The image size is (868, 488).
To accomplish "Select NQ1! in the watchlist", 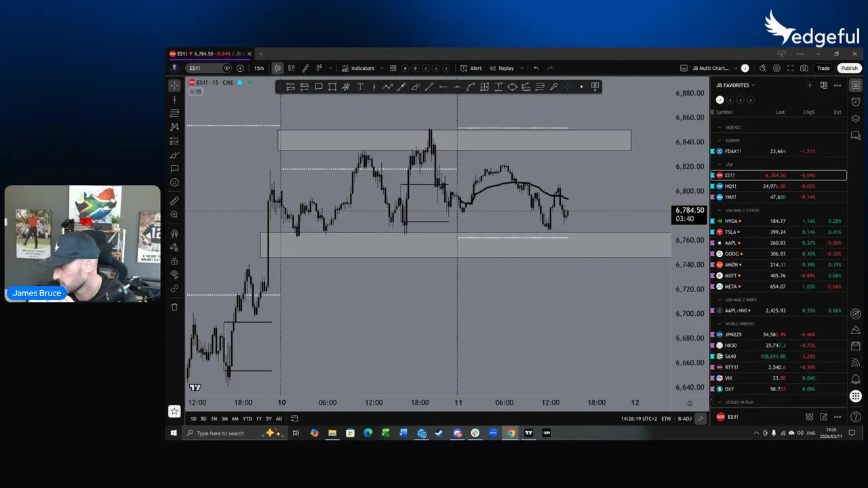I will 778,186.
